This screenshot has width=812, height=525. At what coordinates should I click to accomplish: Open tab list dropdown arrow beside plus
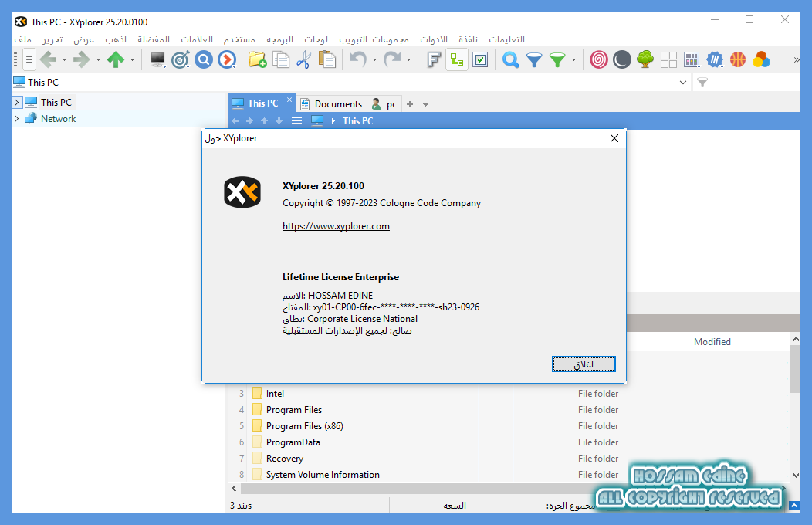pyautogui.click(x=425, y=104)
